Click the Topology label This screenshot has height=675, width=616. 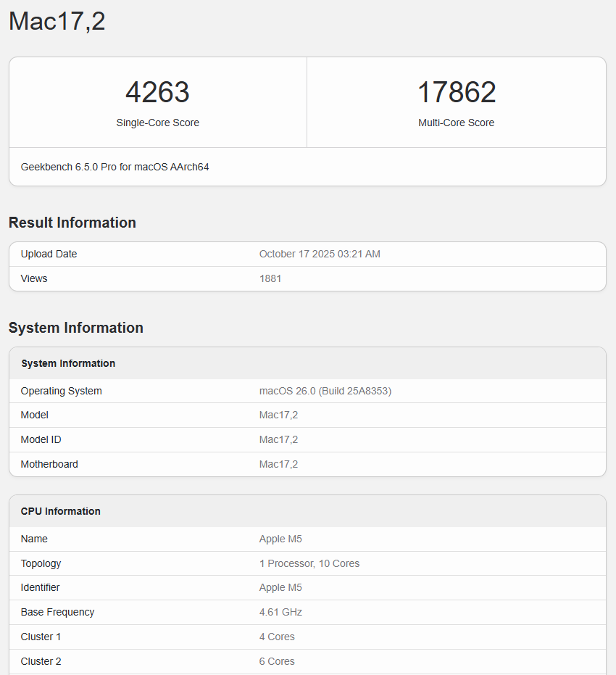point(41,563)
